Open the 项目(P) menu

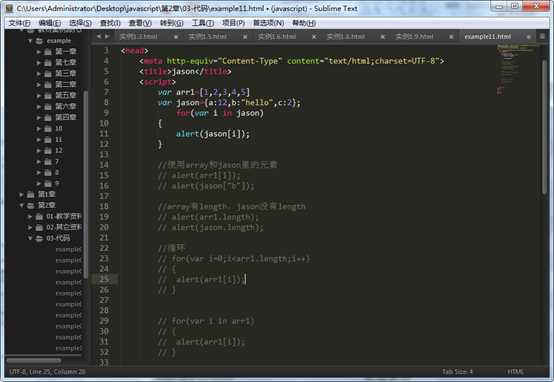(x=233, y=23)
